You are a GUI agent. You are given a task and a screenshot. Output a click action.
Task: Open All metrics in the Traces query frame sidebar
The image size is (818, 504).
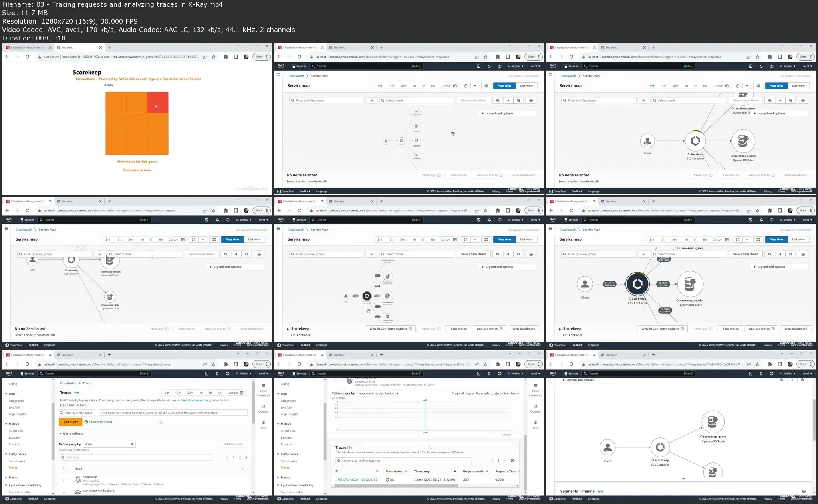click(16, 431)
